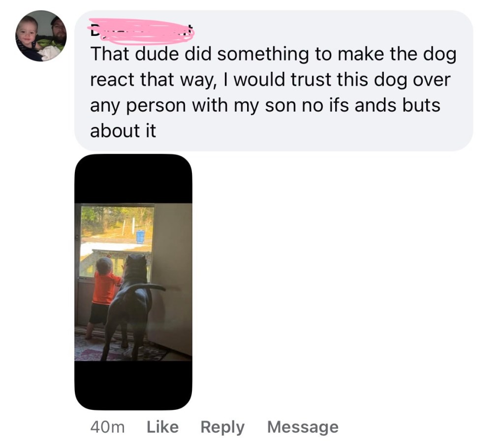
Task: Tap the black bar above the photo
Action: [133, 179]
